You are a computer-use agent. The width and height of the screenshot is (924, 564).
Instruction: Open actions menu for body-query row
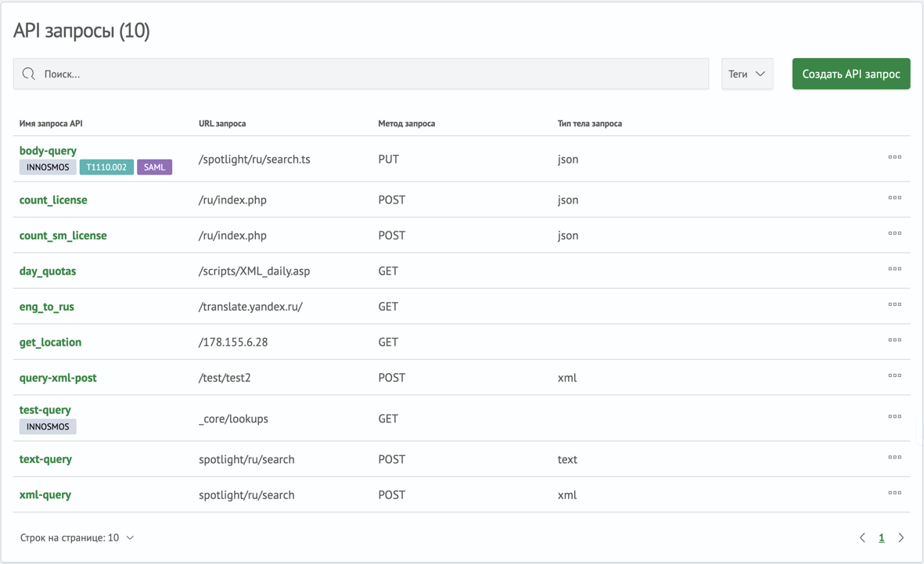[x=894, y=156]
